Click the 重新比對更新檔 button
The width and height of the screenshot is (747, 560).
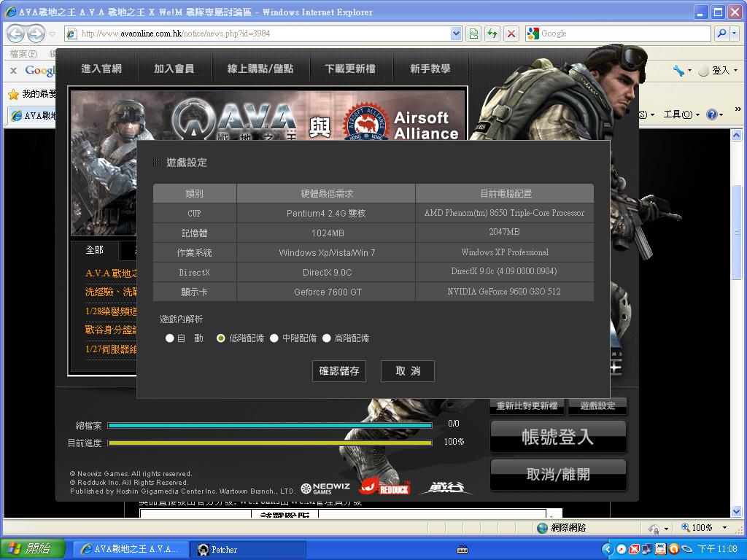pyautogui.click(x=527, y=405)
